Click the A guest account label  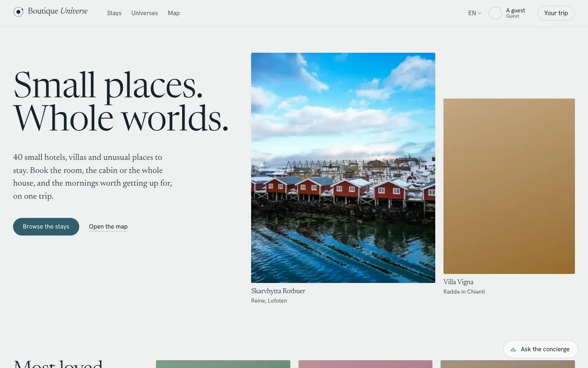pos(515,11)
